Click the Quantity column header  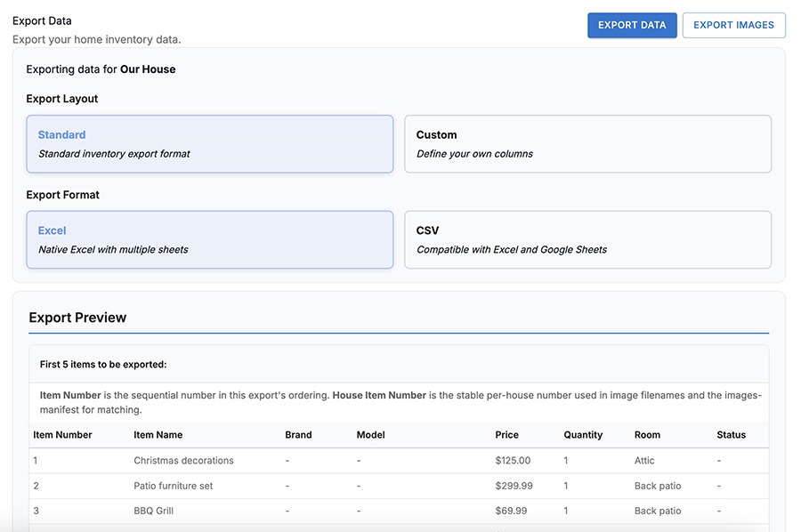click(583, 435)
